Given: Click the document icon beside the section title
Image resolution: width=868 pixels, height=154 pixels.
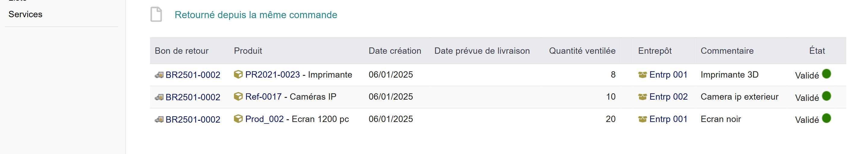Looking at the screenshot, I should tap(156, 14).
